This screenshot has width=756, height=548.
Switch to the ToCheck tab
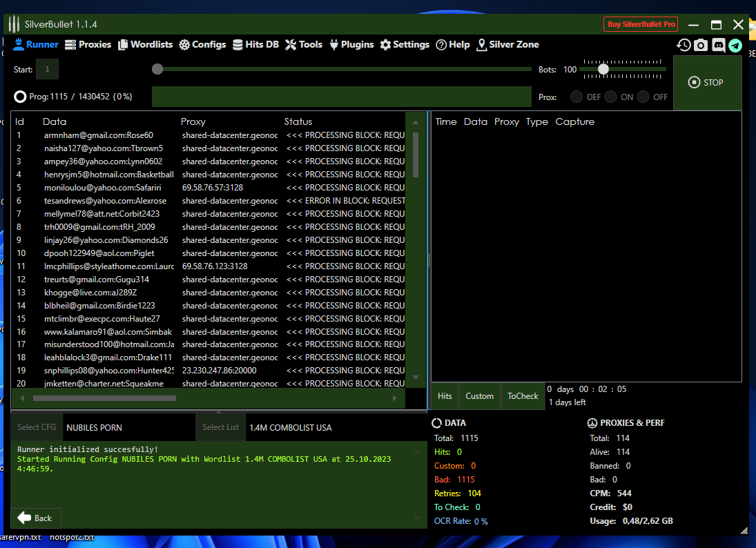[523, 396]
